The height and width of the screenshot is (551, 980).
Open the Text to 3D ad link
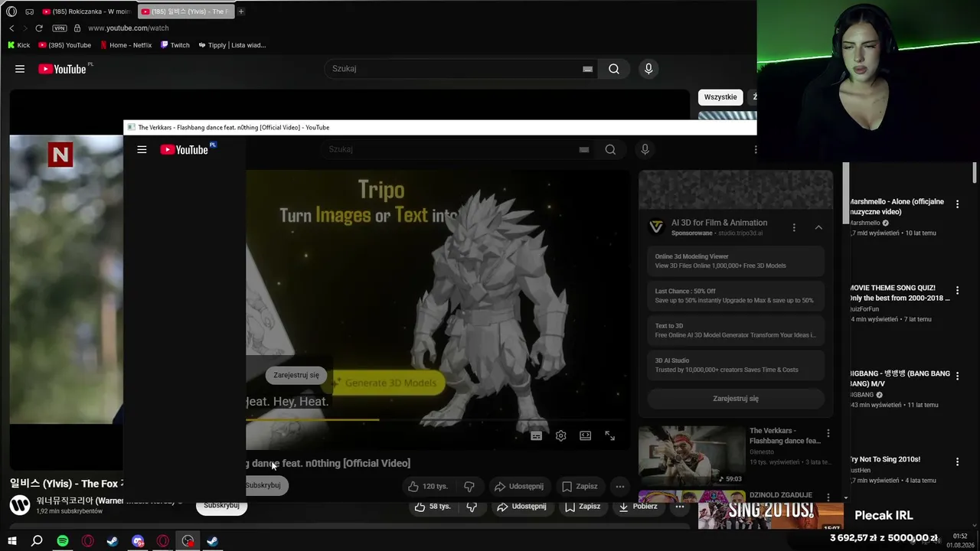tap(736, 330)
